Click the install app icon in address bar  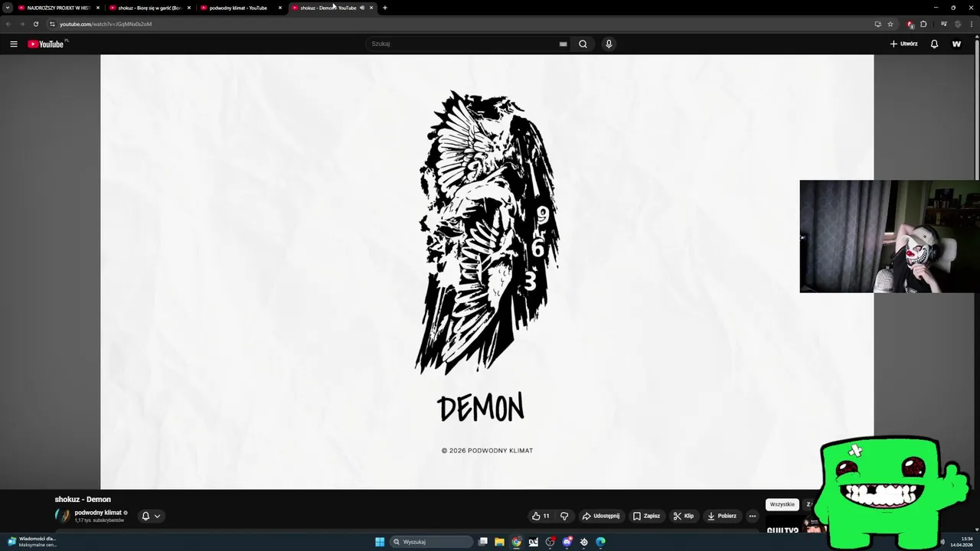878,24
